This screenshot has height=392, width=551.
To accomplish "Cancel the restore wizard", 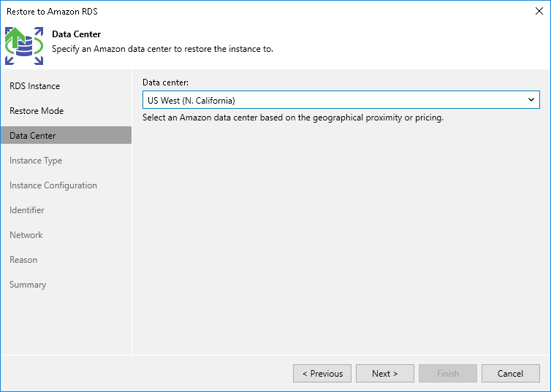I will pyautogui.click(x=510, y=374).
